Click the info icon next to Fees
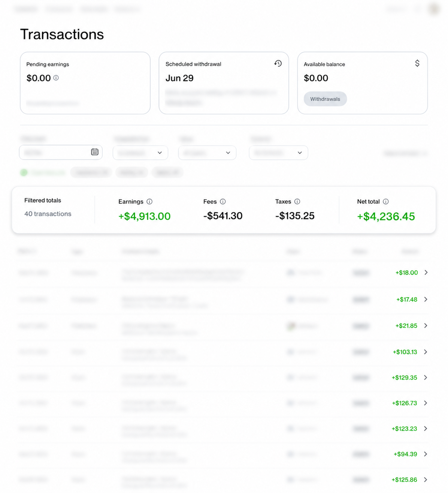Screen dimensions: 448x493 point(223,202)
